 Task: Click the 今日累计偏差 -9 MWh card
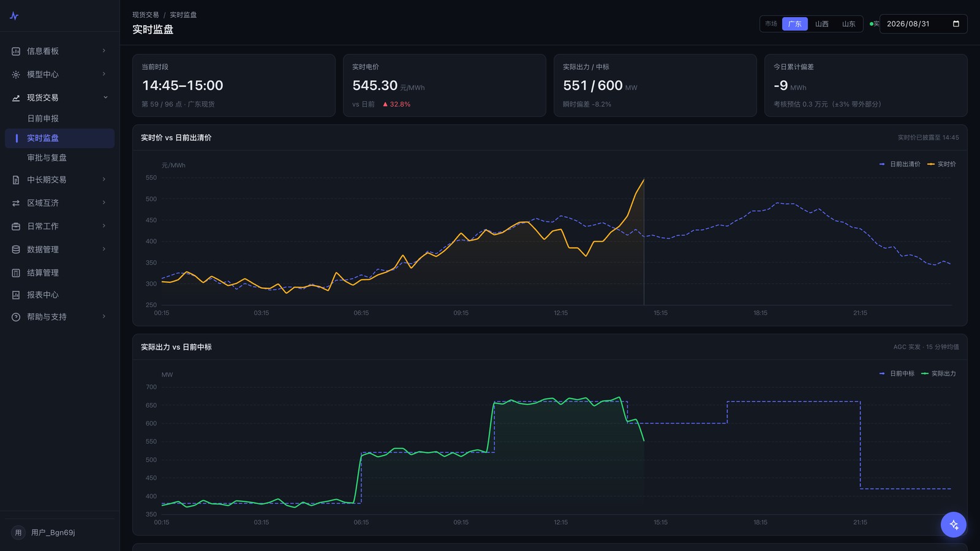pyautogui.click(x=865, y=85)
